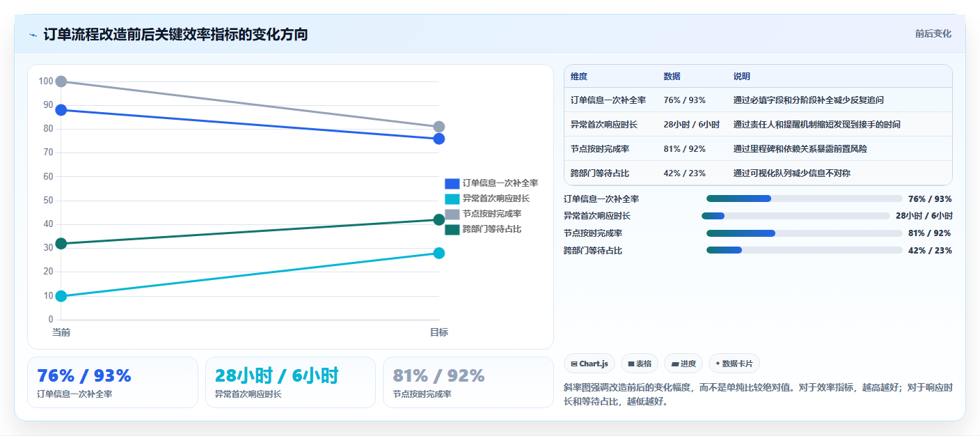Click the cyan data point at 28 on 目标
Viewport: 980px width, 436px height.
(439, 254)
